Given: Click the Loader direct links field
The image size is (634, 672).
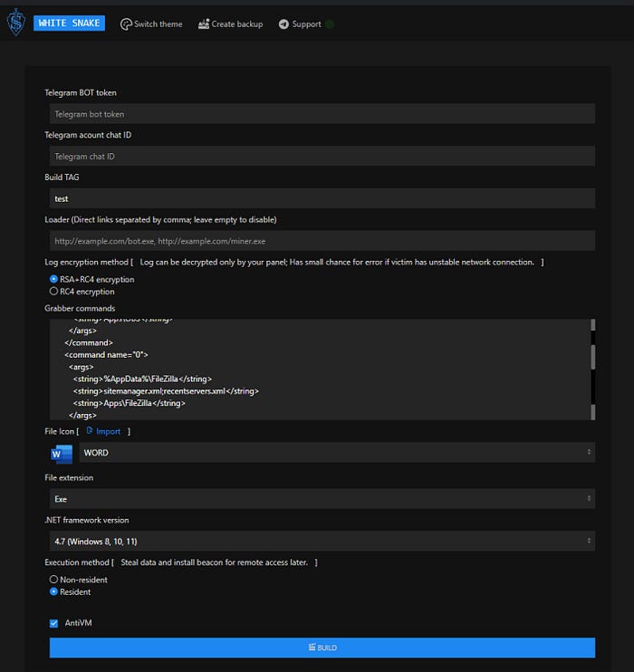Looking at the screenshot, I should [x=322, y=241].
